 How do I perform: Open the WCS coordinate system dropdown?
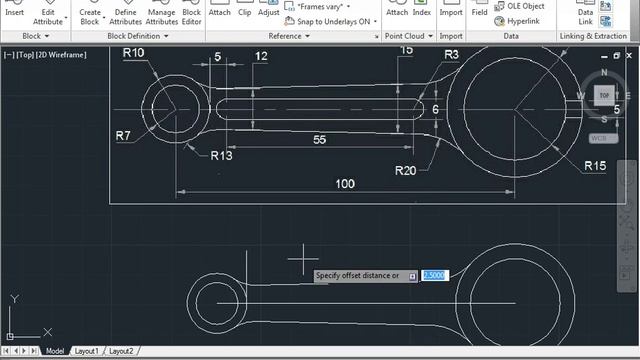(603, 138)
